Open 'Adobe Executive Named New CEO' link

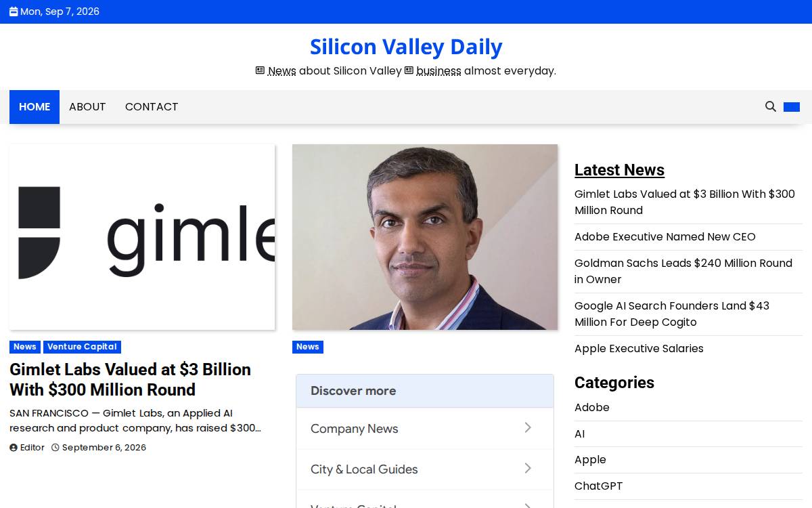pos(665,237)
